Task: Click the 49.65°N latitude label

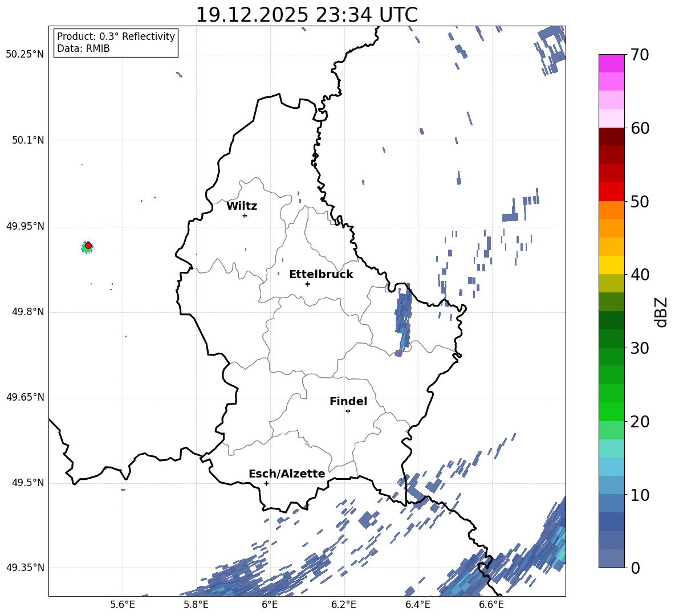Action: click(x=25, y=398)
